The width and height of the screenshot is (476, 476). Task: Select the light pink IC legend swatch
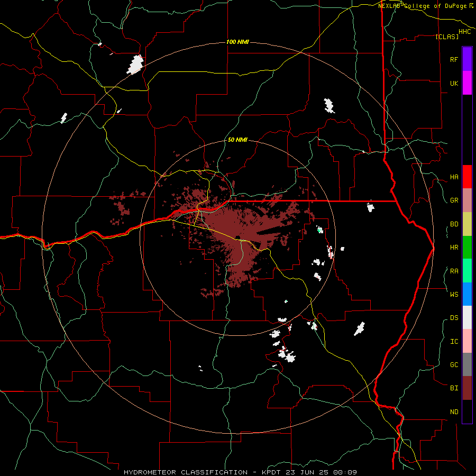467,341
